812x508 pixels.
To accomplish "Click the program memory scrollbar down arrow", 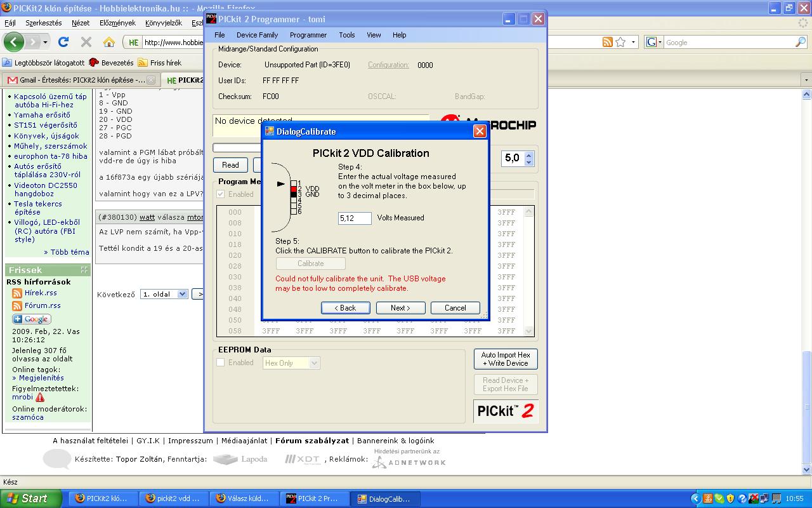I will pyautogui.click(x=528, y=331).
